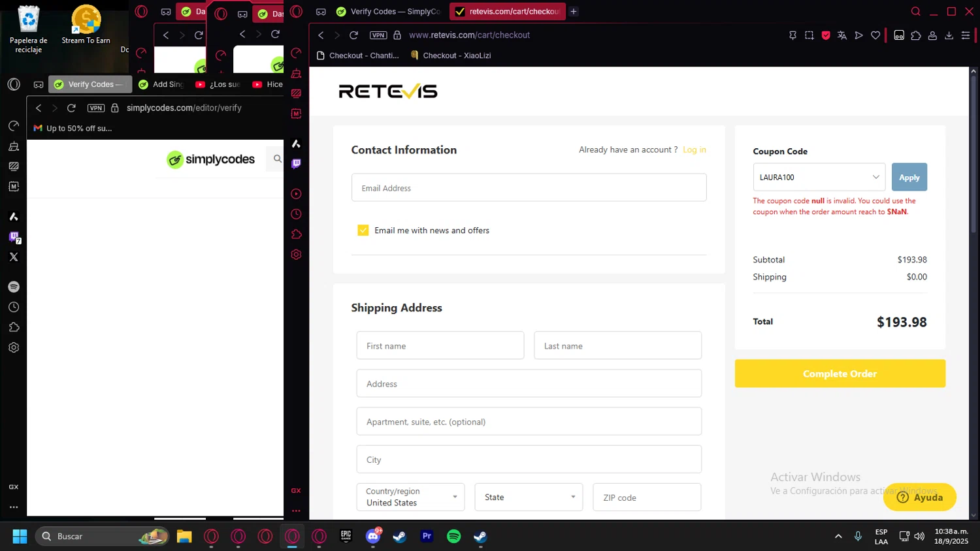The image size is (980, 551).
Task: Open the downloads icon in the Retevis window toolbar
Action: (x=949, y=35)
